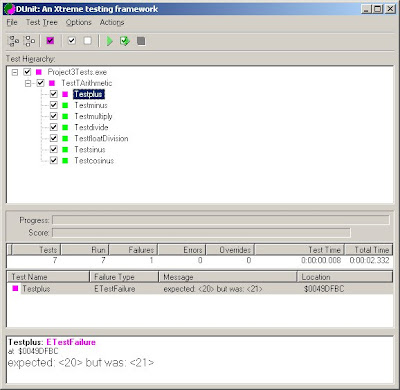Select the TestTArithmetic tree item label
The width and height of the screenshot is (400, 390).
(x=87, y=83)
